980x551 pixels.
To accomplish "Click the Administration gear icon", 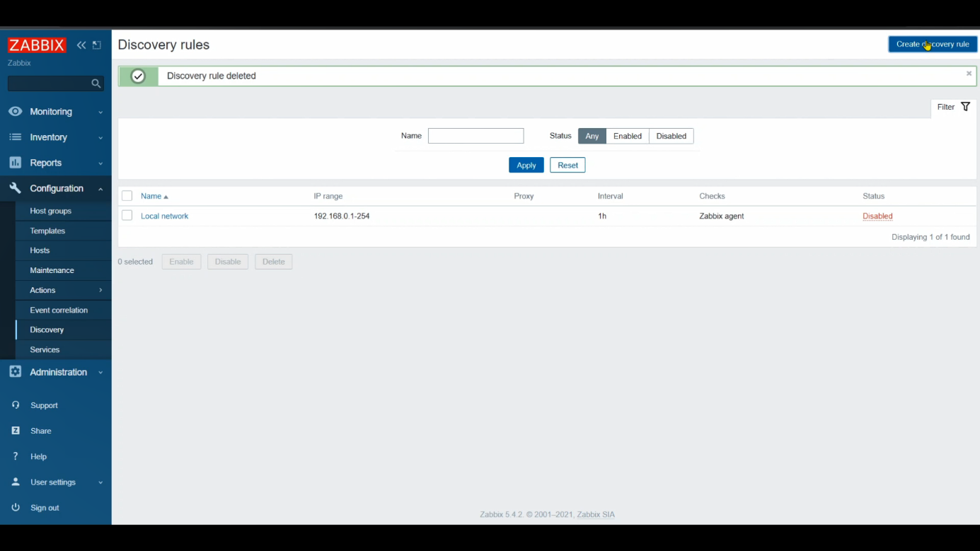I will click(15, 372).
